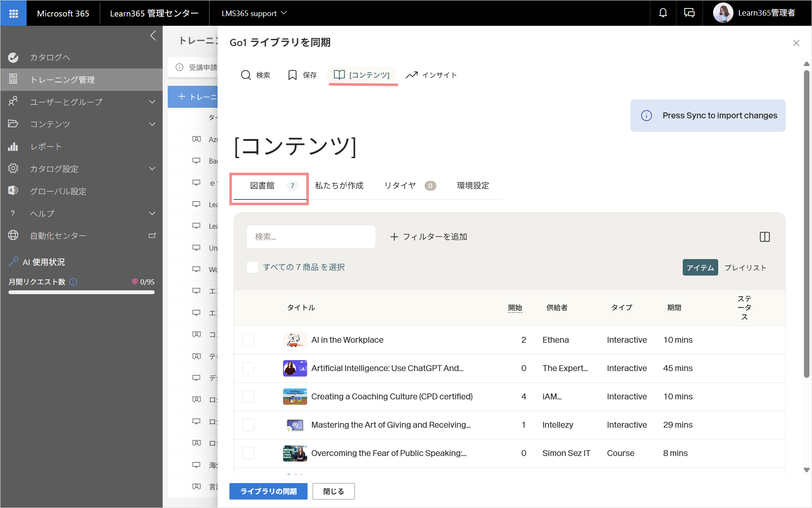Select the Overcoming the Fear of Public Speaking checkbox
This screenshot has width=812, height=508.
[248, 453]
